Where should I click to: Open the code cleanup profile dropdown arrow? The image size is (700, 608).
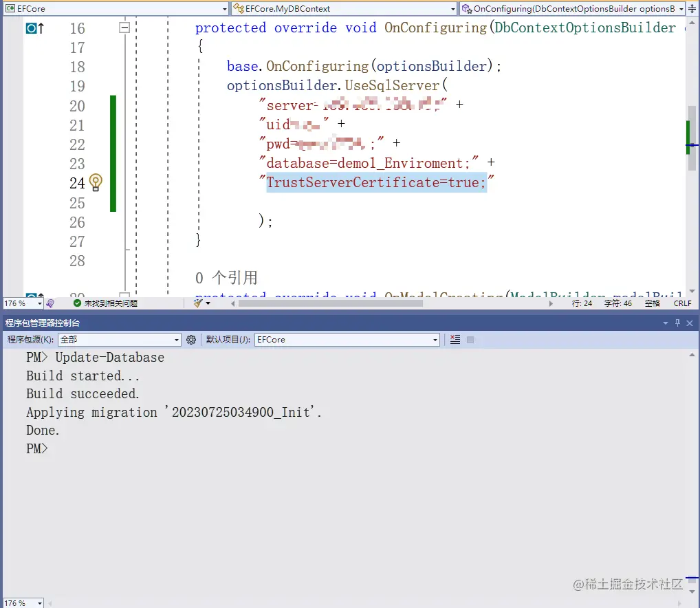(x=208, y=303)
